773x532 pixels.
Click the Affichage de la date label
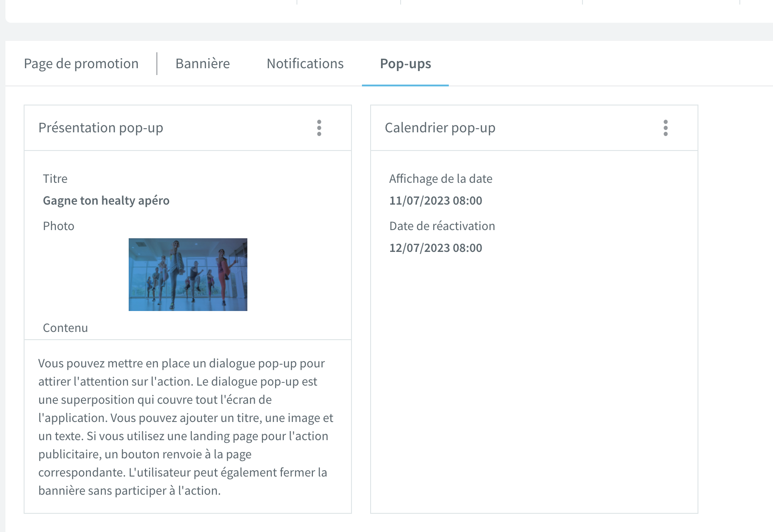pos(441,179)
